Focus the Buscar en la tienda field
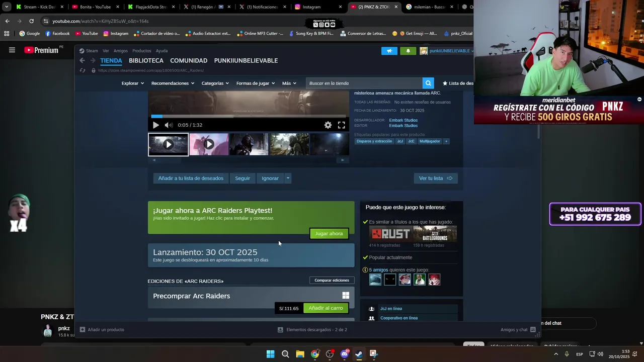Screen dimensions: 644x362 (364, 83)
